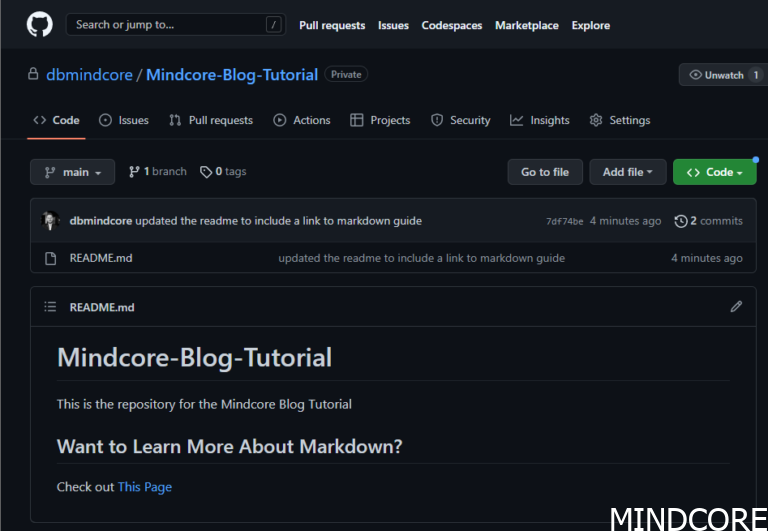Screen dimensions: 768x531
Task: Click text 'This is the repository for the Mindcore Blog Tutorial'
Action: (x=204, y=404)
